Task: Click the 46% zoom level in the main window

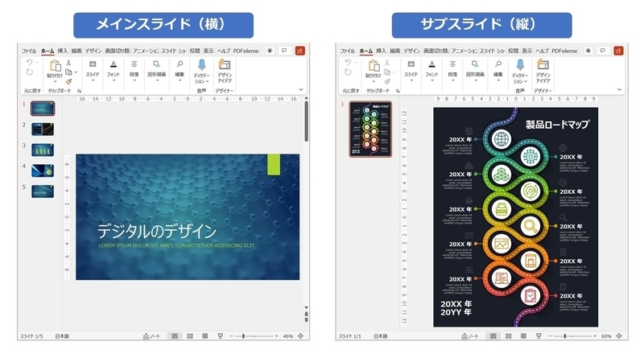Action: [288, 336]
